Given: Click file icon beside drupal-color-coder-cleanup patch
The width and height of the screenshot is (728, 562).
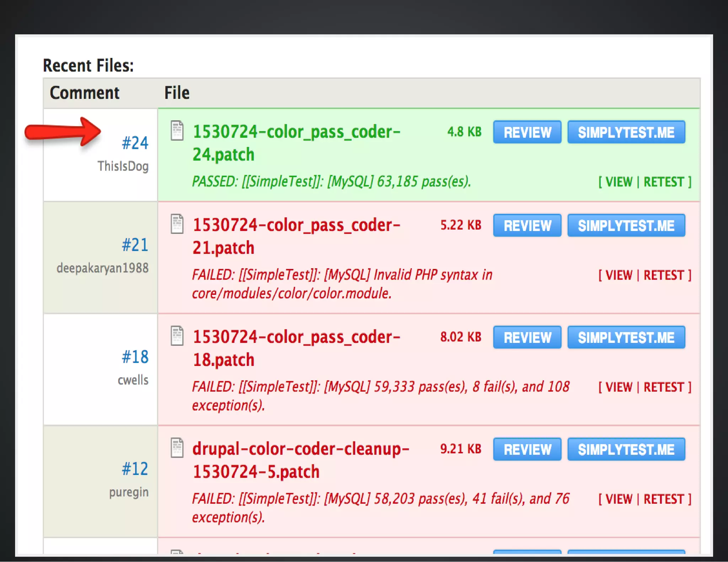Looking at the screenshot, I should (177, 448).
